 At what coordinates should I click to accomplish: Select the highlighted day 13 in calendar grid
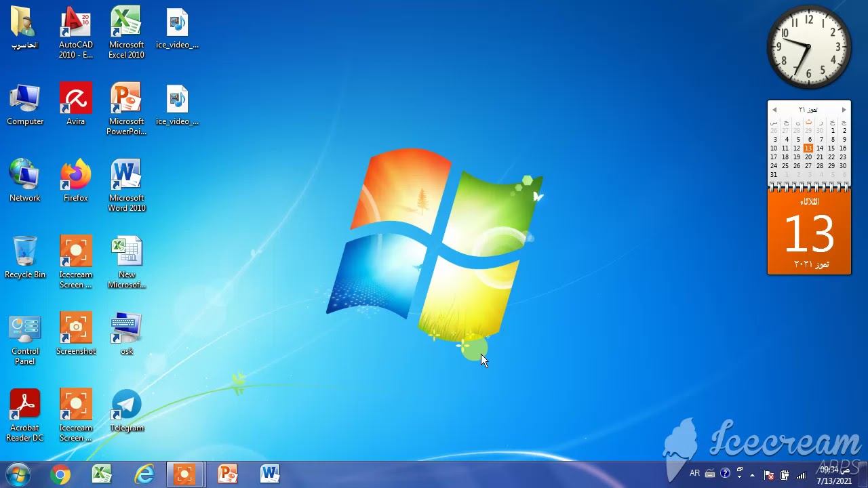[x=808, y=148]
